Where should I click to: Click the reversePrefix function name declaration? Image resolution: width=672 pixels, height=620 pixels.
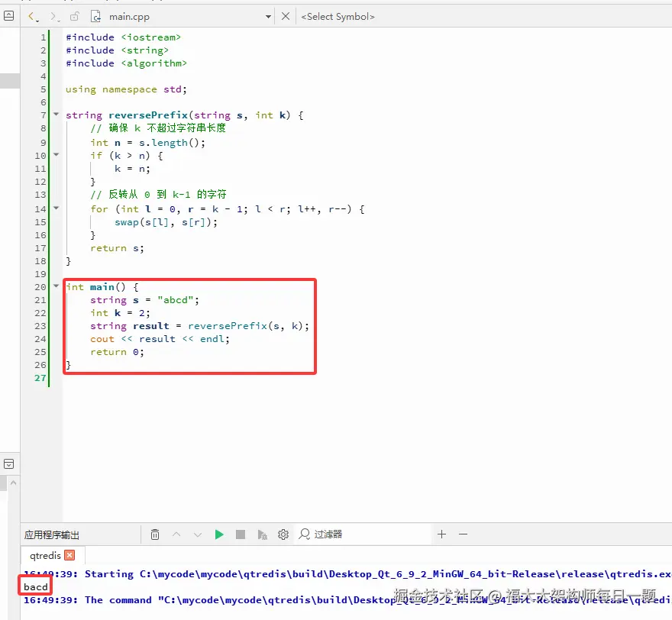(148, 115)
